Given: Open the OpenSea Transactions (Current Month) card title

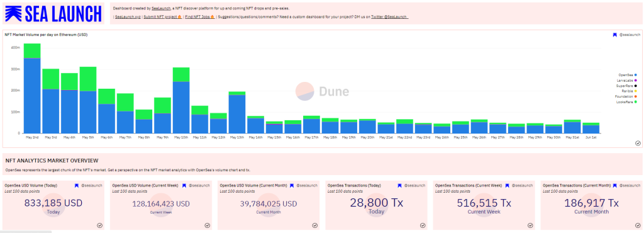Looking at the screenshot, I should coord(576,186).
